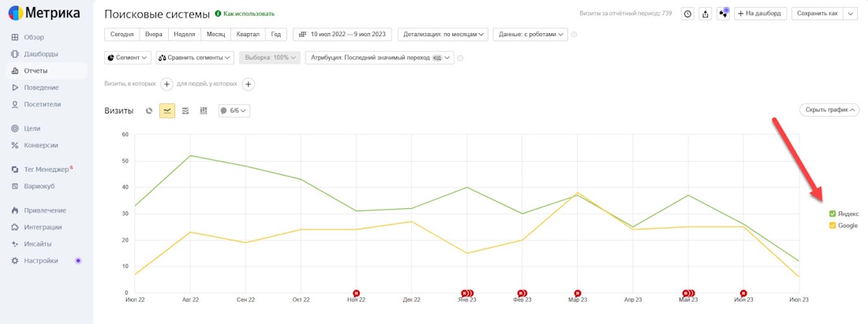Select the pie chart view icon
868x324 pixels.
149,111
